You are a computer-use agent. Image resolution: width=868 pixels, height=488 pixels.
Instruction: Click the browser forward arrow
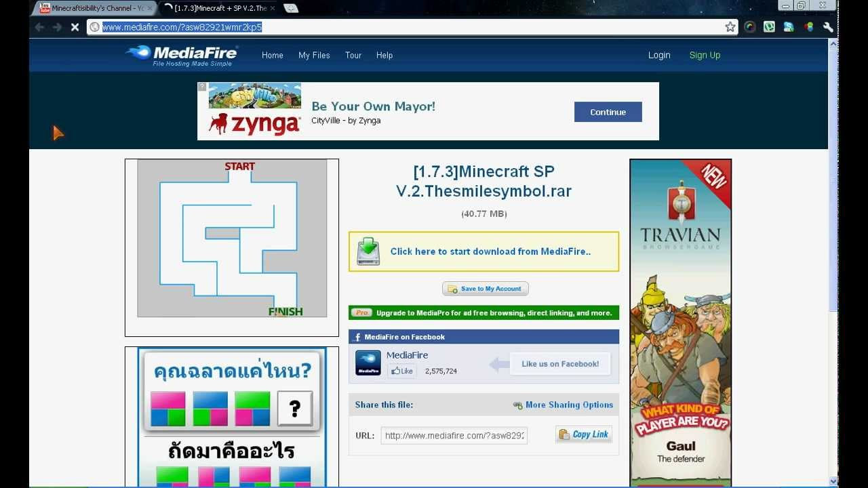pyautogui.click(x=57, y=27)
